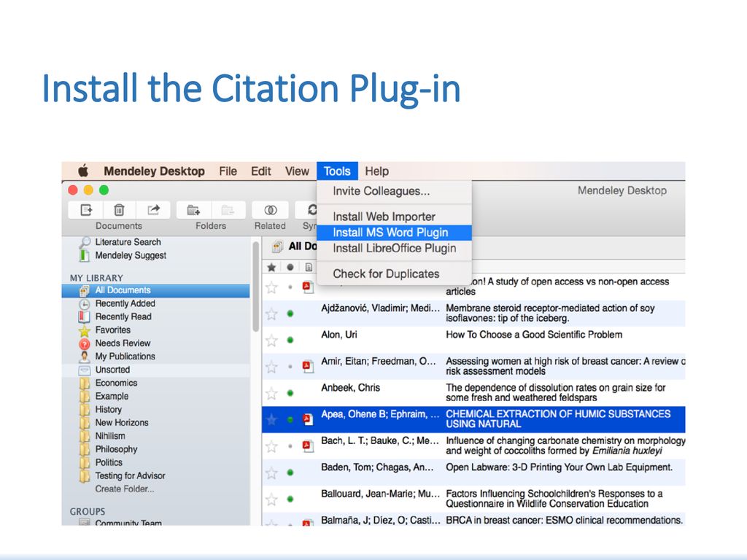Click the Add Documents toolbar icon

[x=86, y=209]
